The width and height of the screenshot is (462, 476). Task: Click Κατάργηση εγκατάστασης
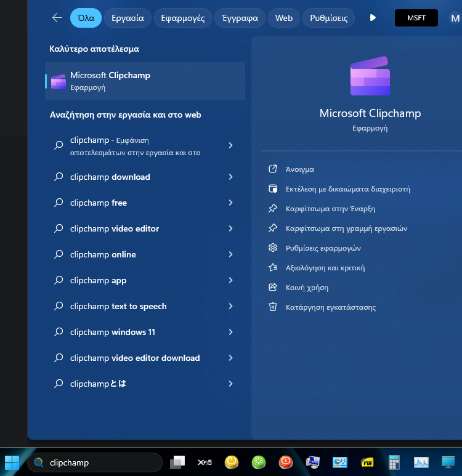330,307
